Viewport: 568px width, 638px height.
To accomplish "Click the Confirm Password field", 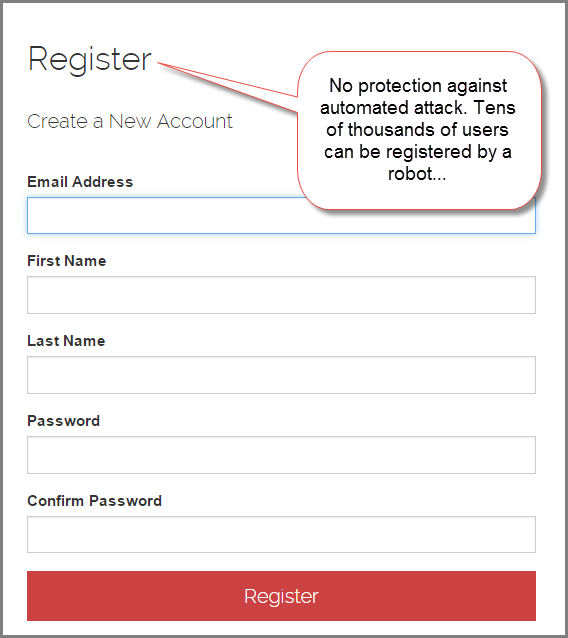I will tap(281, 535).
